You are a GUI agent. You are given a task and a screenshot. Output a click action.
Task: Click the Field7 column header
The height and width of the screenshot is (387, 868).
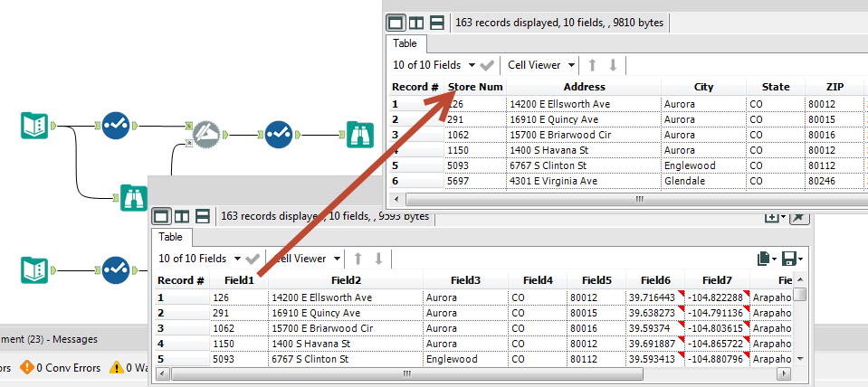pos(717,280)
